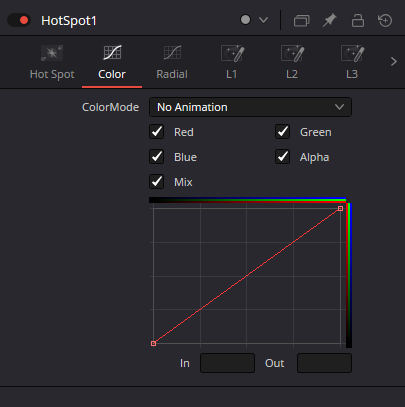Open the ColorMode dropdown
The height and width of the screenshot is (407, 405).
point(250,107)
